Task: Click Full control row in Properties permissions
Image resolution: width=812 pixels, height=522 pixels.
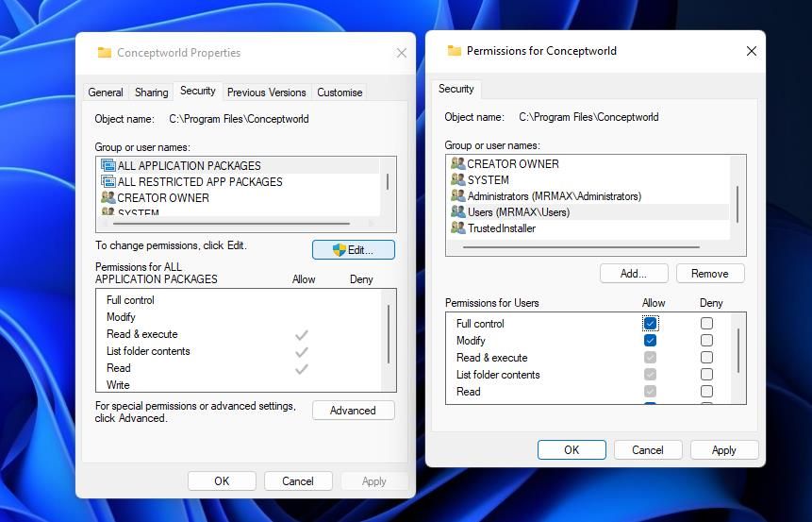Action: [x=240, y=300]
